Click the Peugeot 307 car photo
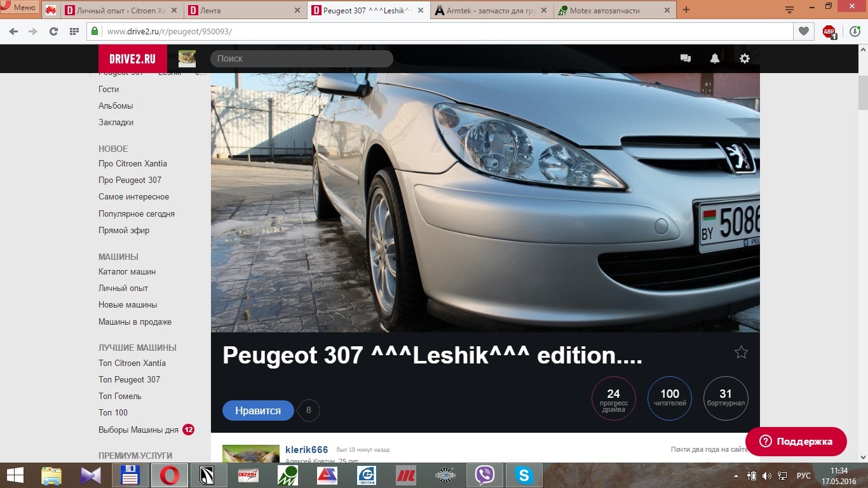 pos(485,202)
